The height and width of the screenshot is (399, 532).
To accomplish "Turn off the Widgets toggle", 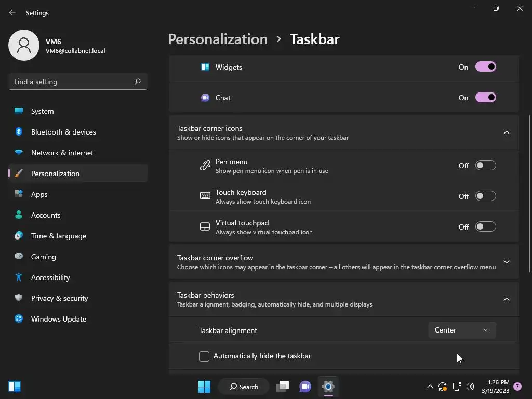I will [486, 67].
